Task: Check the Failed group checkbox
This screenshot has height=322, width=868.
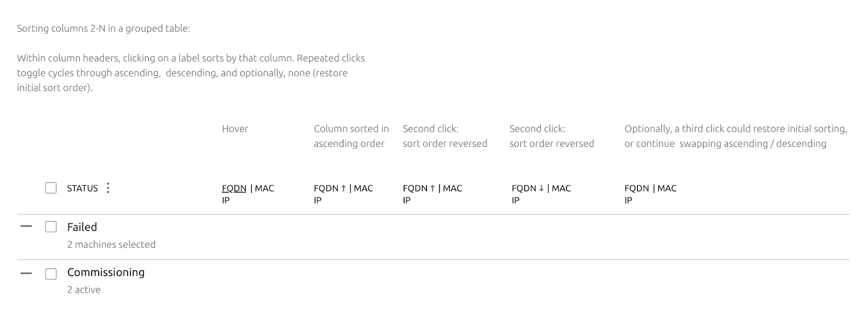Action: [51, 227]
